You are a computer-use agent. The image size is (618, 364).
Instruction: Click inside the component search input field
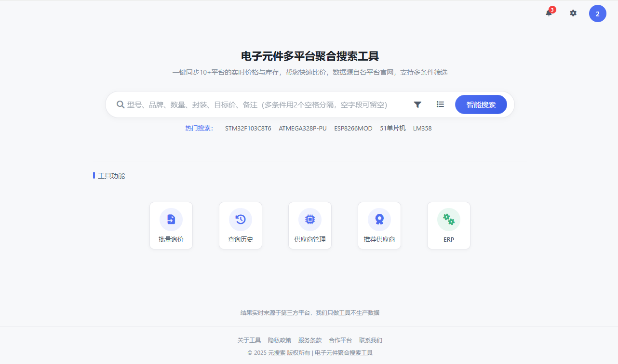(x=265, y=104)
